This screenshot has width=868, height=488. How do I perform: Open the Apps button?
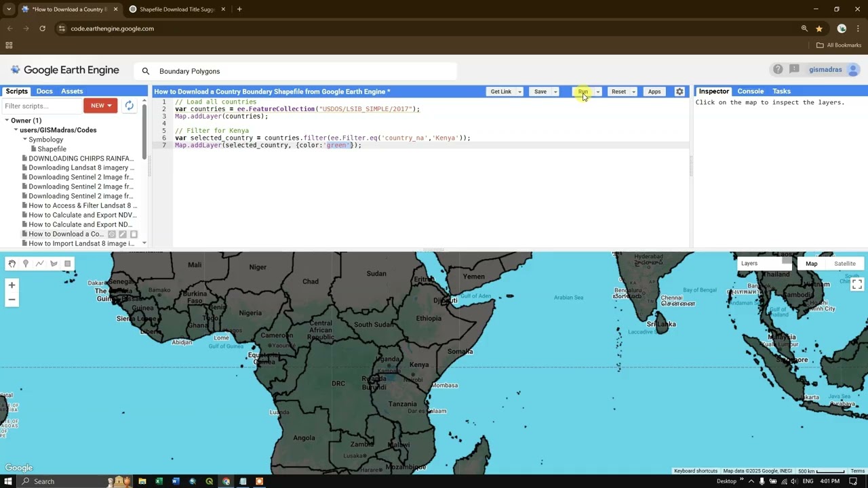point(654,91)
